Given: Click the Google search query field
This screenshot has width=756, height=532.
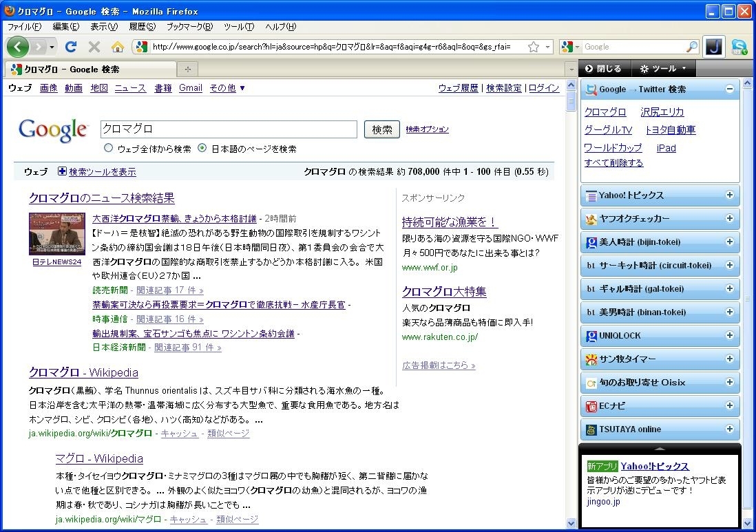Looking at the screenshot, I should (229, 129).
